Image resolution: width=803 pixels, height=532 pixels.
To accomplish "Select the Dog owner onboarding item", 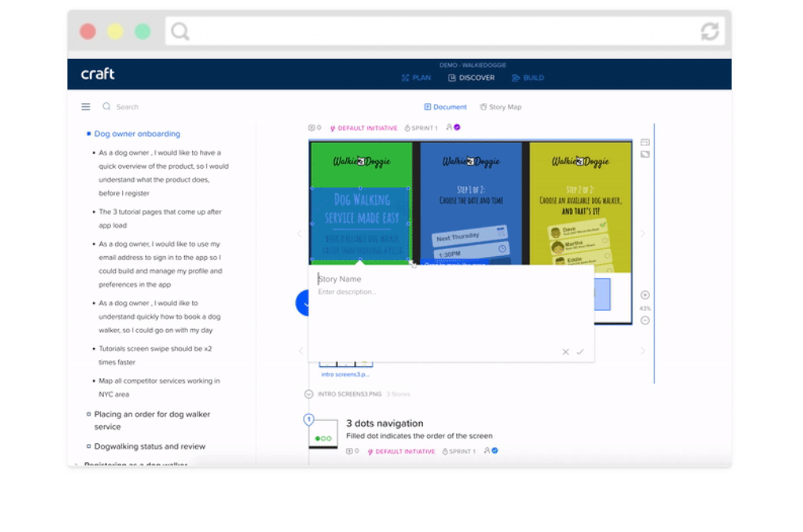I will [137, 134].
